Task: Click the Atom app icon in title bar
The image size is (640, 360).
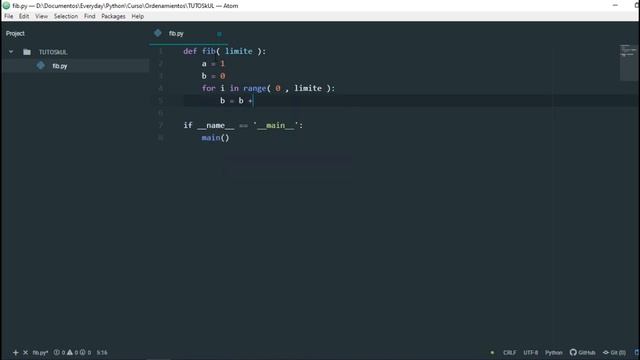Action: tap(6, 6)
